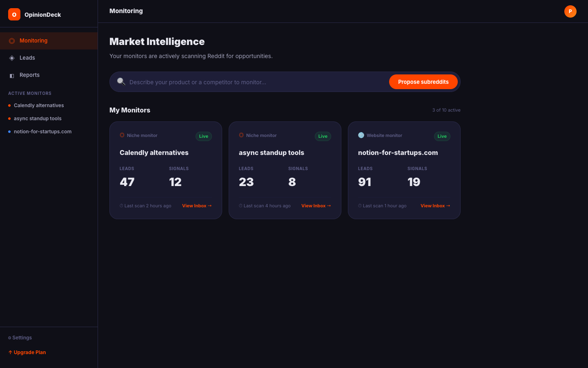Viewport: 588px width, 368px height.
Task: Click the magnifying glass search icon
Action: (x=121, y=81)
